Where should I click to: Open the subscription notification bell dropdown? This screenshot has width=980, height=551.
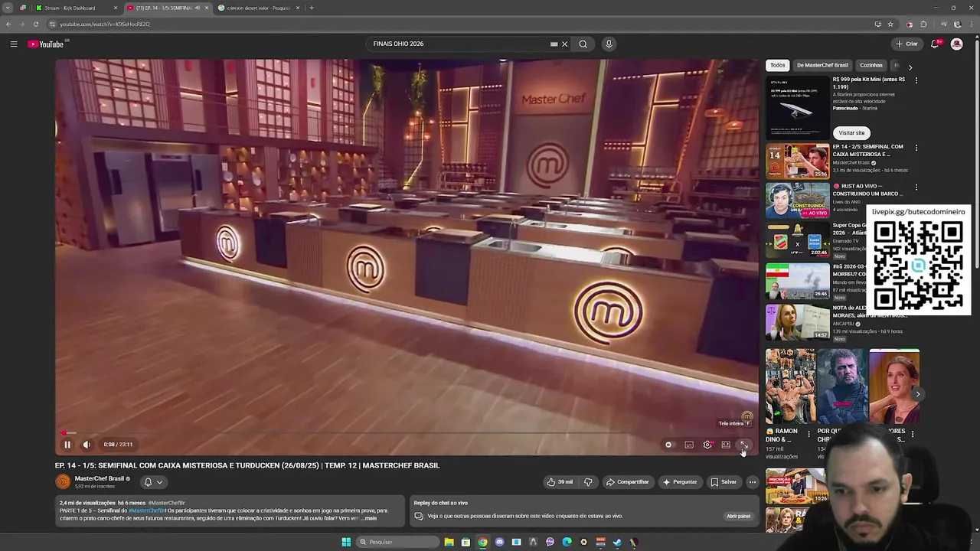click(153, 482)
